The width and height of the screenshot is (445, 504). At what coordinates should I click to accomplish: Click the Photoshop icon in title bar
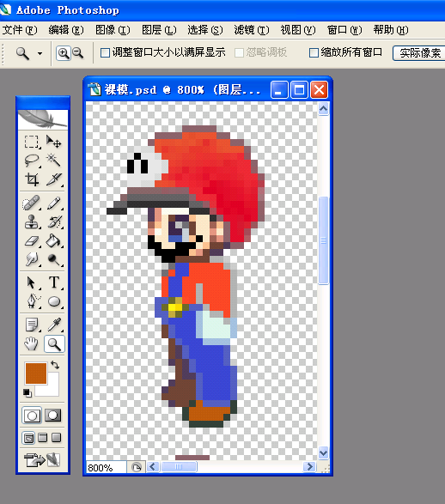pos(5,10)
